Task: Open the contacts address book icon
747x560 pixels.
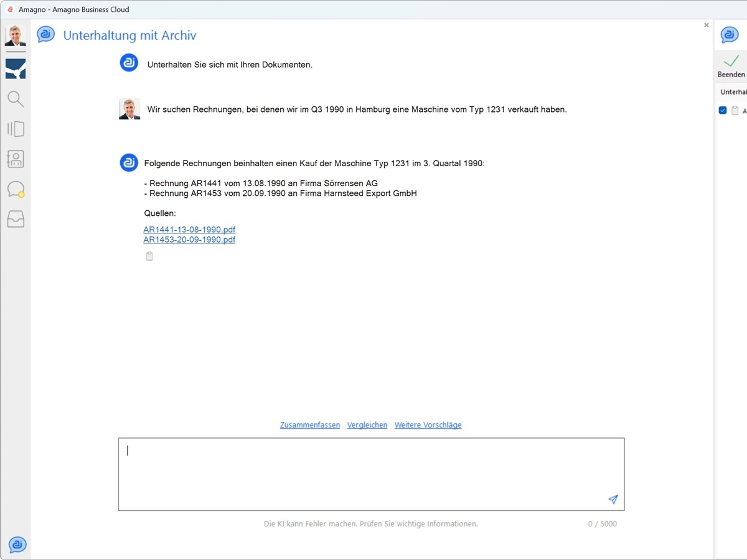Action: pyautogui.click(x=16, y=159)
